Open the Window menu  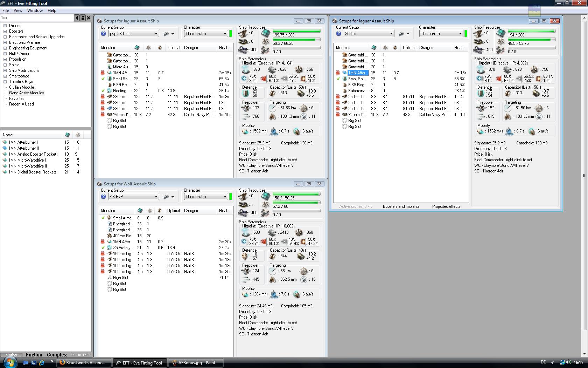pos(35,11)
